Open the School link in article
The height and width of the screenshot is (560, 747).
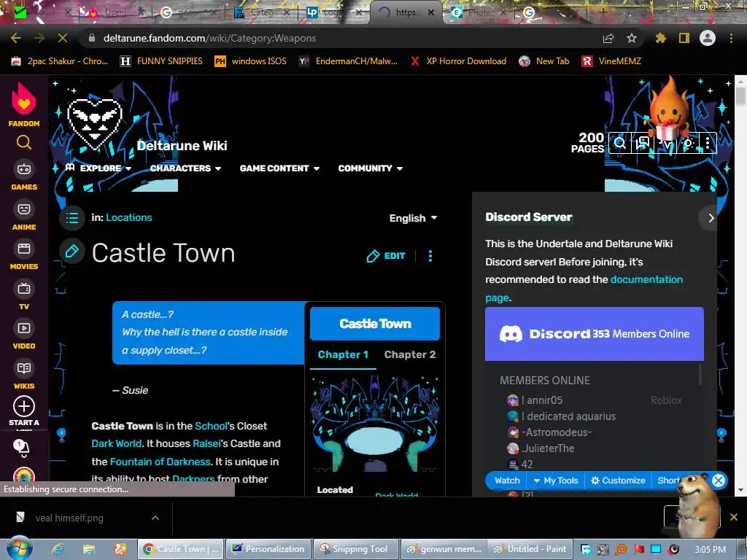(x=211, y=426)
